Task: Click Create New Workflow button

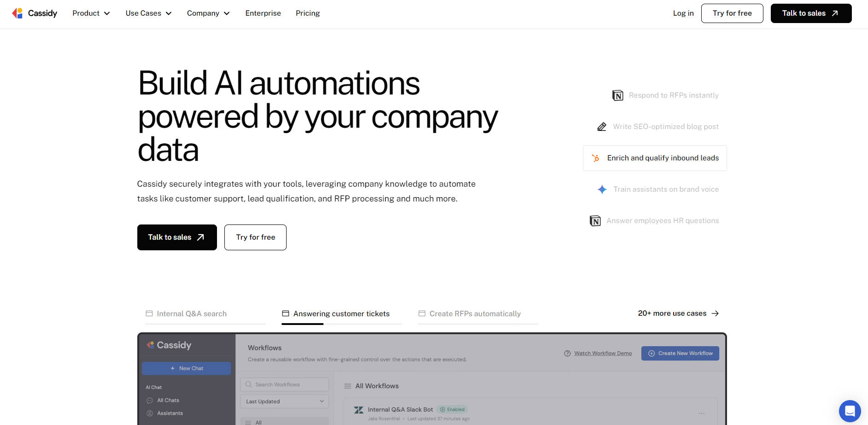Action: tap(680, 354)
